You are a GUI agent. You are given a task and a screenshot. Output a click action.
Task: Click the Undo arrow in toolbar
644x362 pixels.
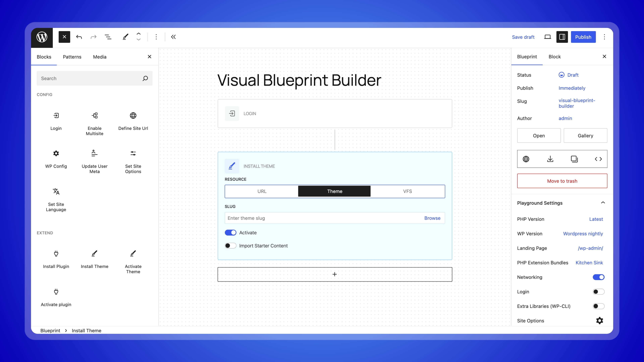79,37
